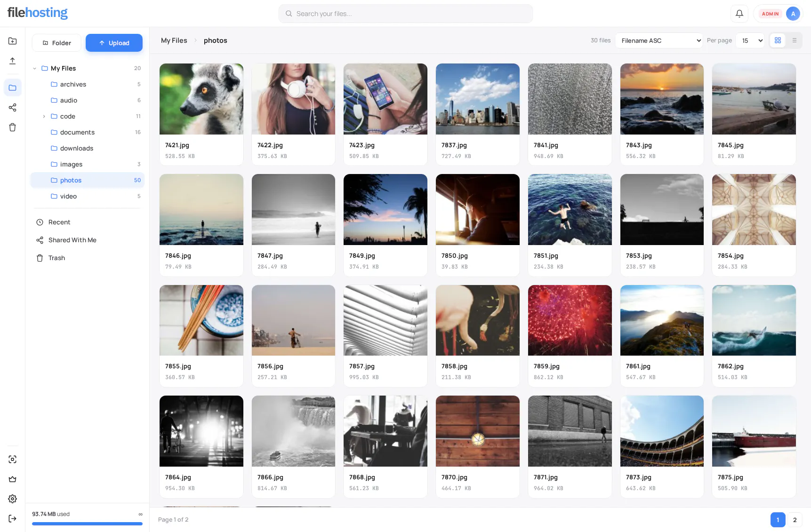Click the page 1 button

pyautogui.click(x=778, y=520)
